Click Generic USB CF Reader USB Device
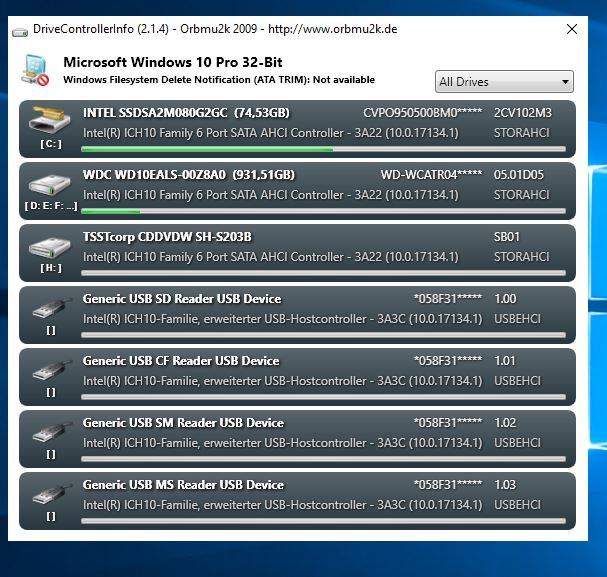 click(181, 361)
